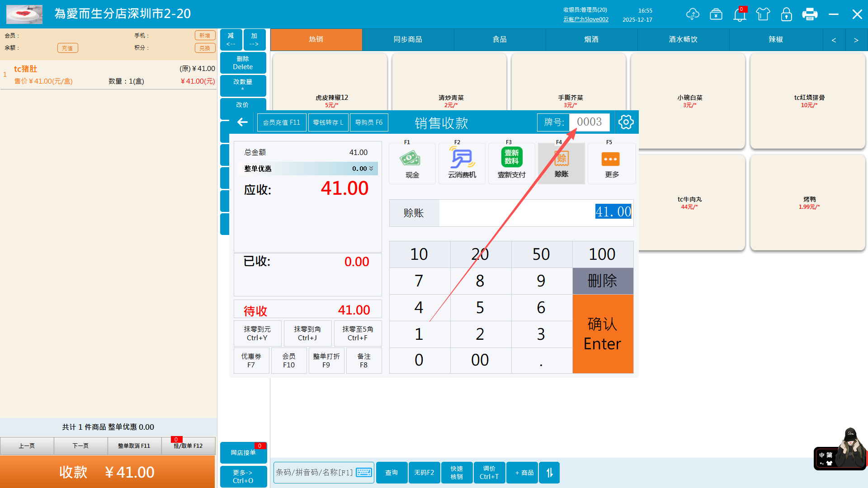Open the on-screen keyboard icon in search box
Image resolution: width=868 pixels, height=488 pixels.
click(364, 473)
